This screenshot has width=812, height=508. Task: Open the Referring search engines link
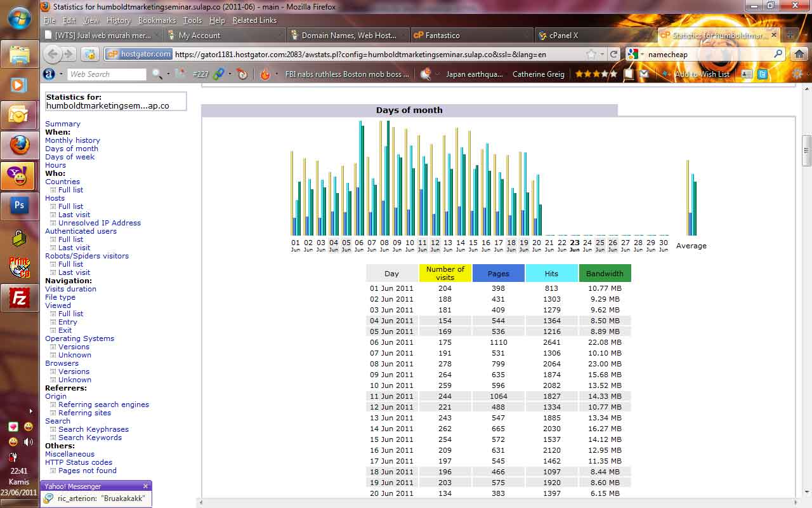coord(103,404)
